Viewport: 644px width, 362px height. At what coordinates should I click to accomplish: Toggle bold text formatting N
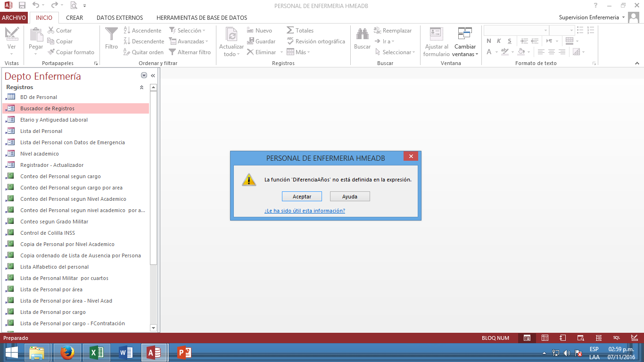coord(489,41)
